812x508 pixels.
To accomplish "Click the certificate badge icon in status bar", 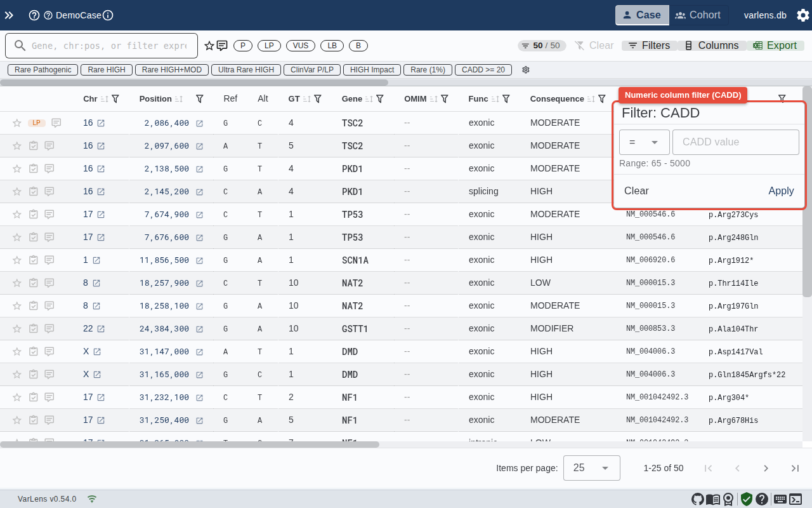I will 728,499.
